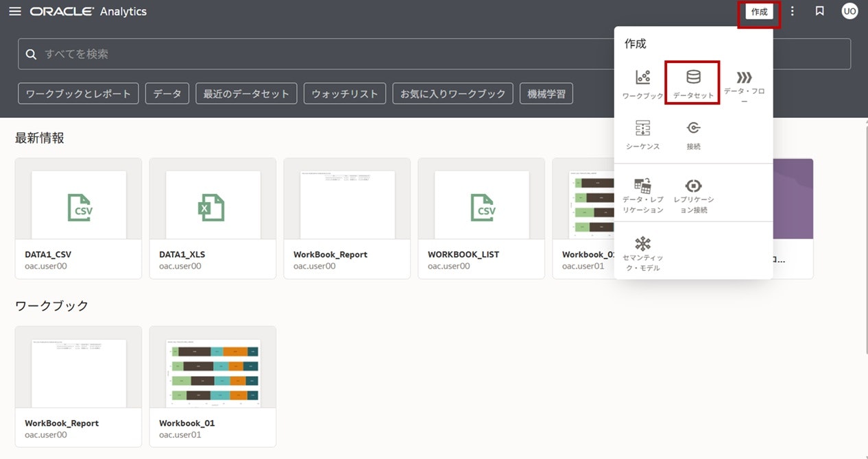Click the bookmark icon in header
This screenshot has width=868, height=459.
[x=819, y=12]
